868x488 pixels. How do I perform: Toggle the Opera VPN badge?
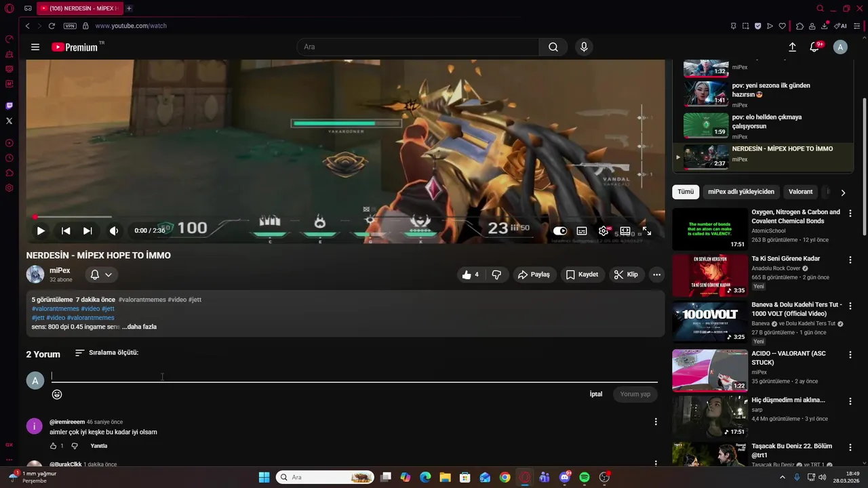pyautogui.click(x=70, y=26)
